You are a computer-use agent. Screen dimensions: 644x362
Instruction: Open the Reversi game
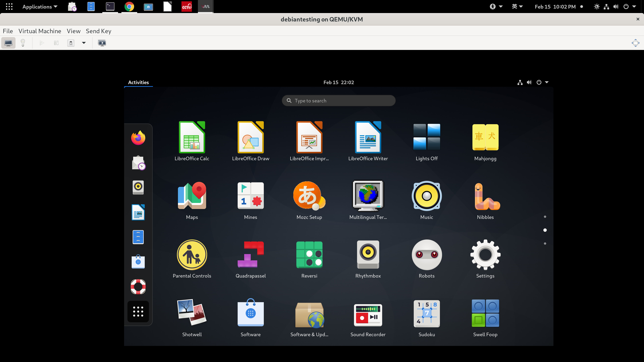[x=309, y=259]
